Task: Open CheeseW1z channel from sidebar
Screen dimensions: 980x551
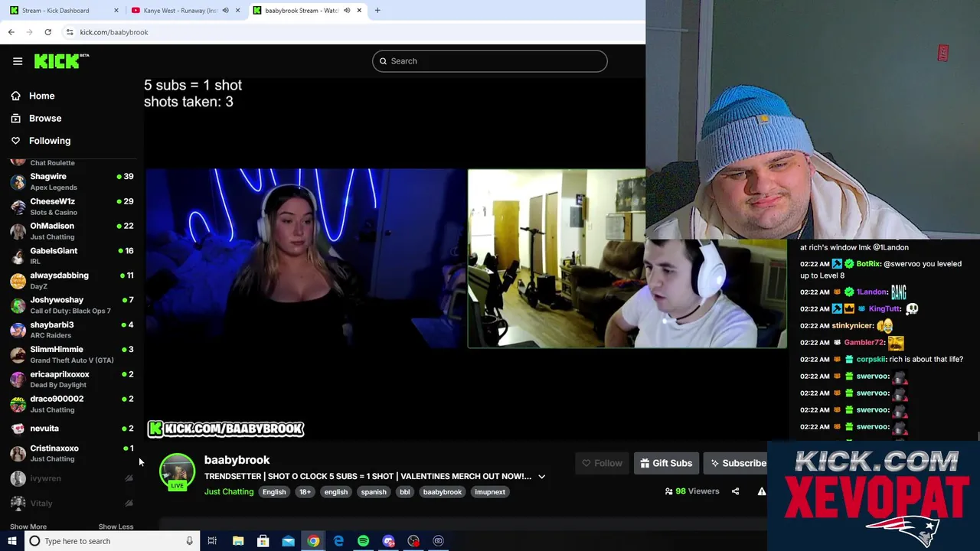Action: tap(71, 207)
